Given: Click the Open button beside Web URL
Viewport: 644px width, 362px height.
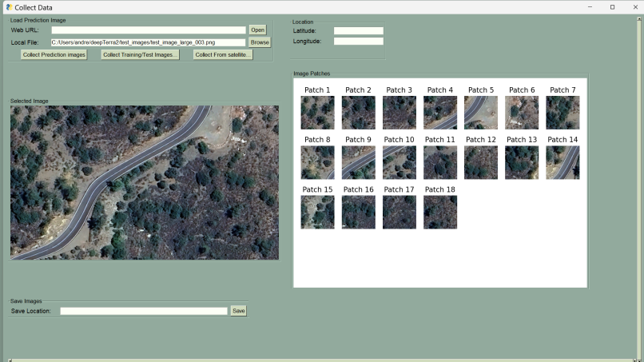Looking at the screenshot, I should [256, 30].
